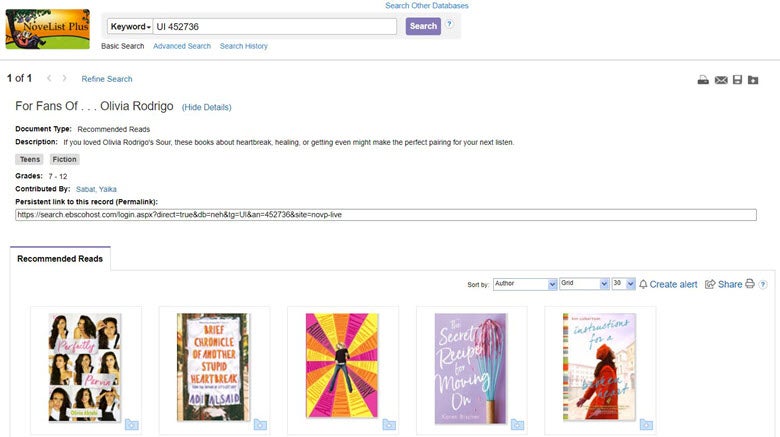This screenshot has width=780, height=437.
Task: Click the Teens tag
Action: tap(30, 159)
